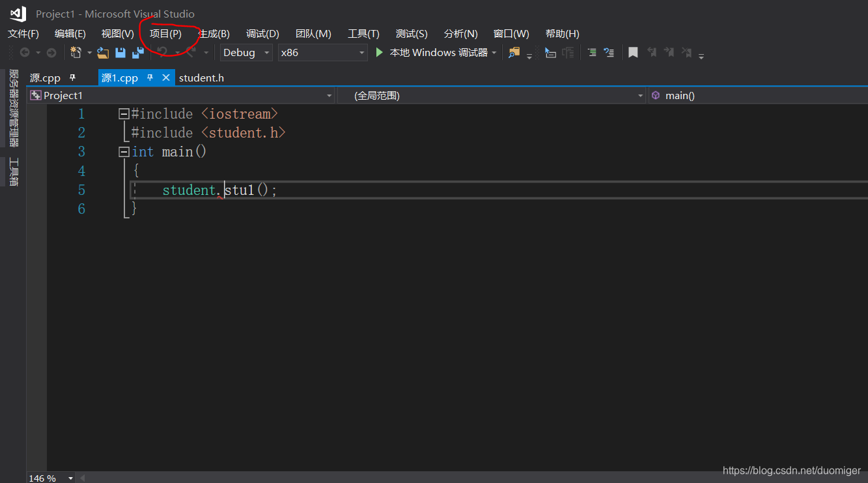Toggle bookmark with the bookmark icon
The width and height of the screenshot is (868, 483).
633,53
